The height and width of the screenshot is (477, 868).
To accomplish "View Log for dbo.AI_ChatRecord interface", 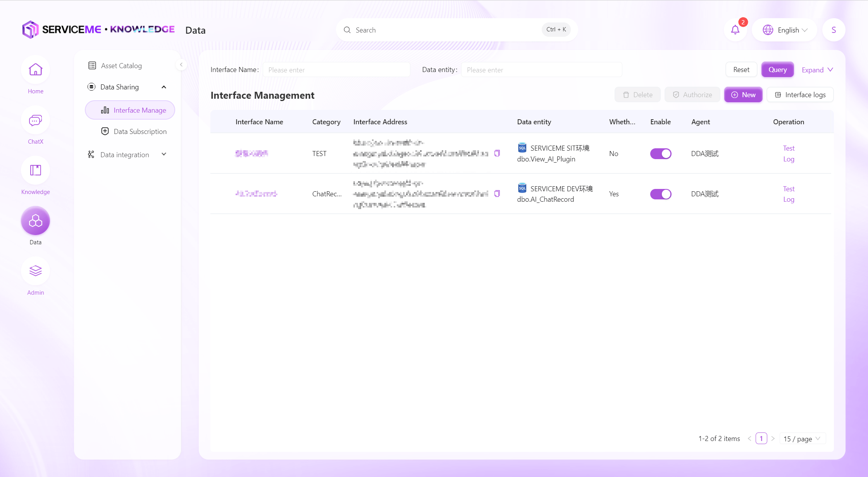I will pyautogui.click(x=789, y=199).
